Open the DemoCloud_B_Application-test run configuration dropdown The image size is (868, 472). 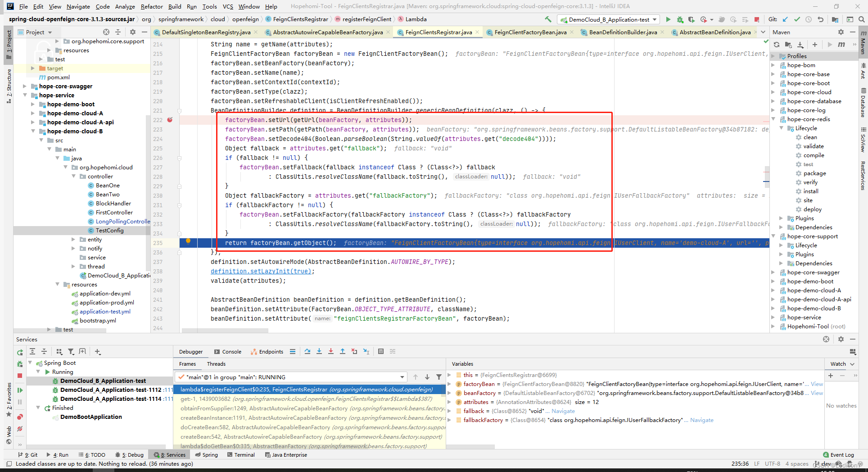[609, 19]
